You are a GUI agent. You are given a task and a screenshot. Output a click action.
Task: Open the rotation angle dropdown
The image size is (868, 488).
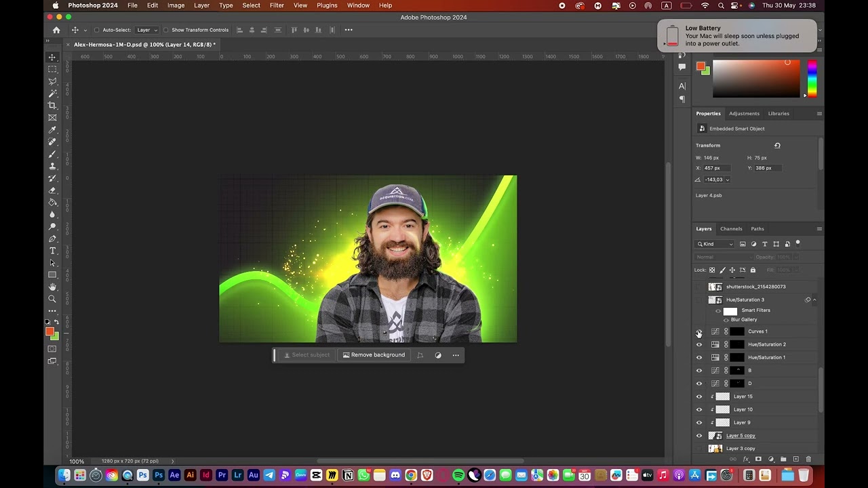[x=728, y=180]
